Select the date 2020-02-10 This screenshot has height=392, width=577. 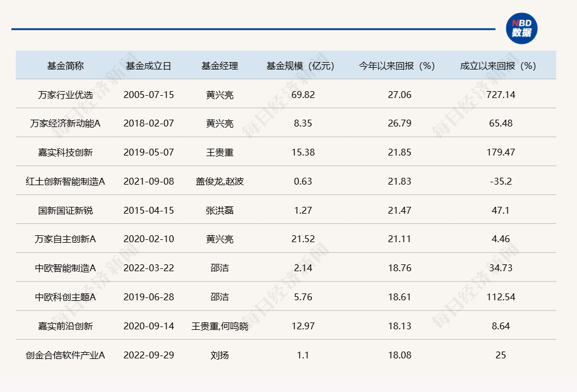tap(149, 239)
